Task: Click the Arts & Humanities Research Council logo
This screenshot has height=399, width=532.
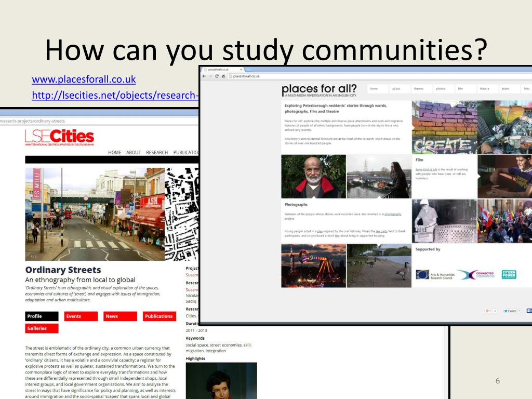Action: [x=435, y=275]
